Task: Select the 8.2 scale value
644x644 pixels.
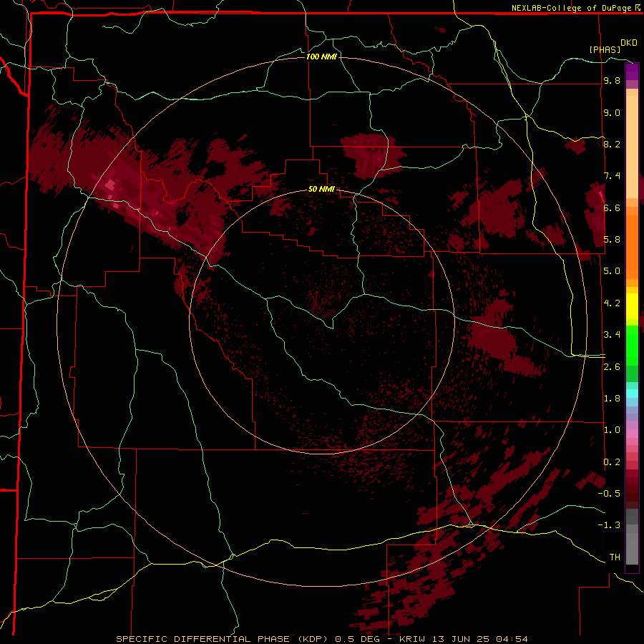Action: [612, 144]
